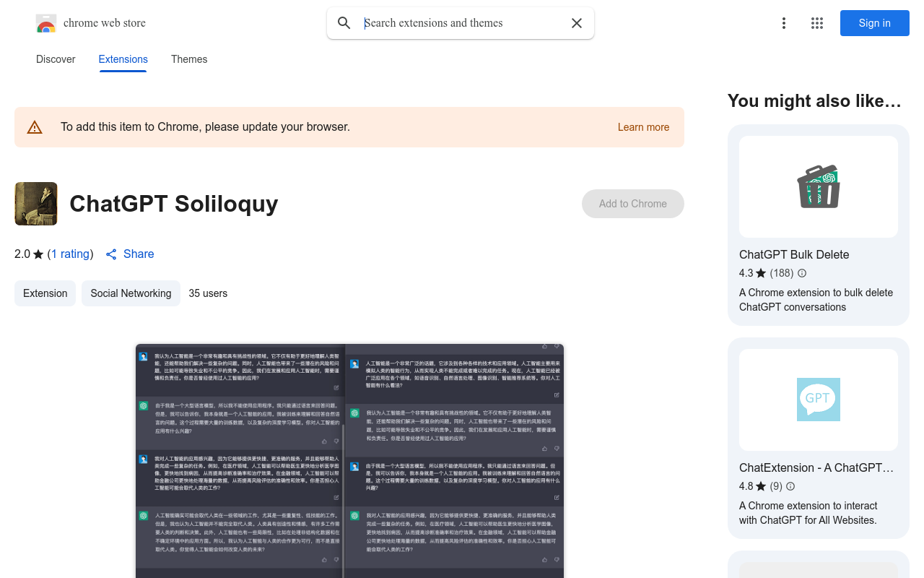Click the You might also like heading

tap(814, 101)
